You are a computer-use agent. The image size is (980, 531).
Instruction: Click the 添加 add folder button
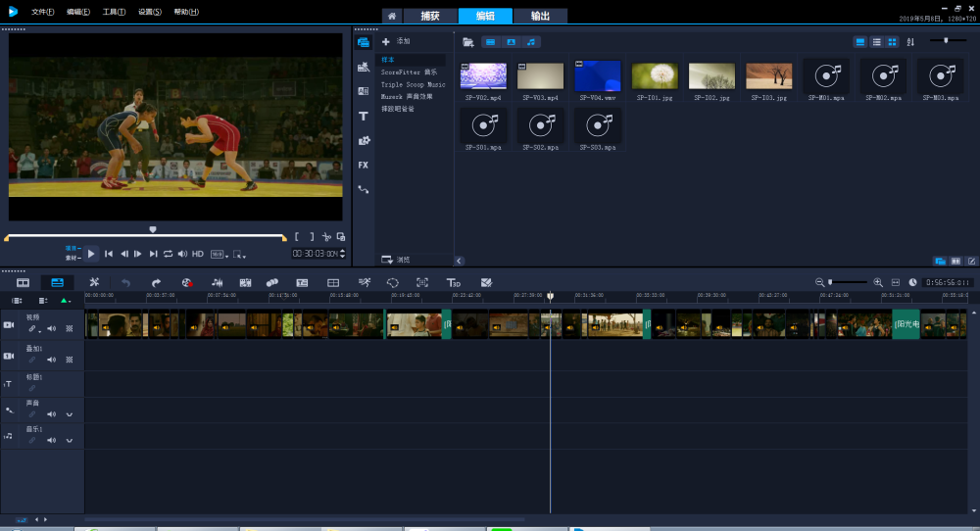[397, 41]
